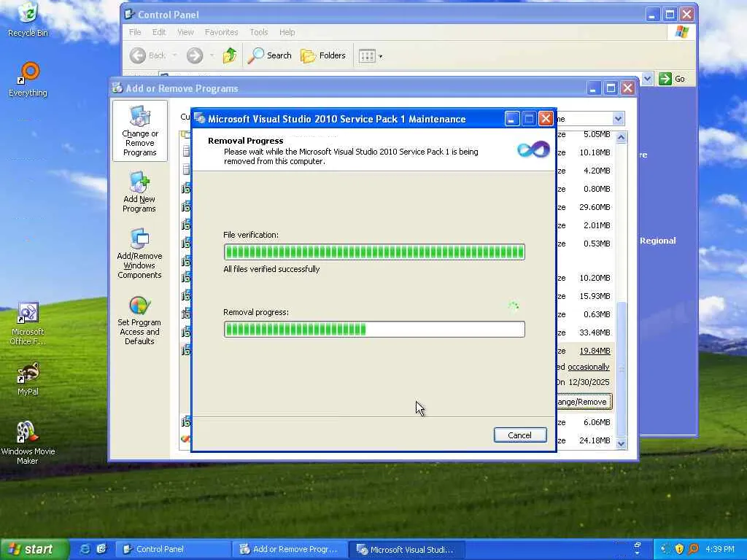Click the 33.48MB size entry
This screenshot has height=560, width=747.
[x=595, y=332]
